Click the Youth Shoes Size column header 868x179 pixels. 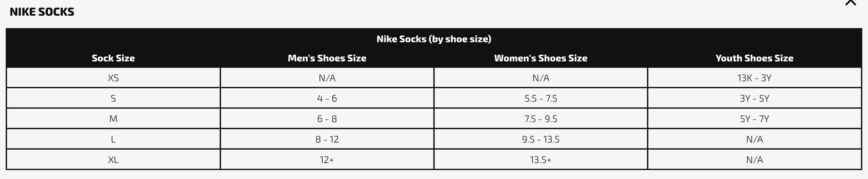(x=754, y=58)
